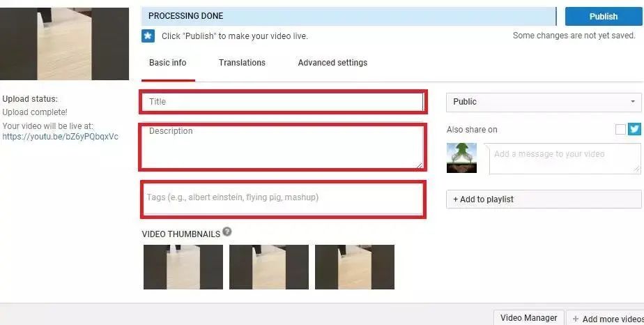This screenshot has width=644, height=325.
Task: Click the channel avatar tree image
Action: pos(461,158)
